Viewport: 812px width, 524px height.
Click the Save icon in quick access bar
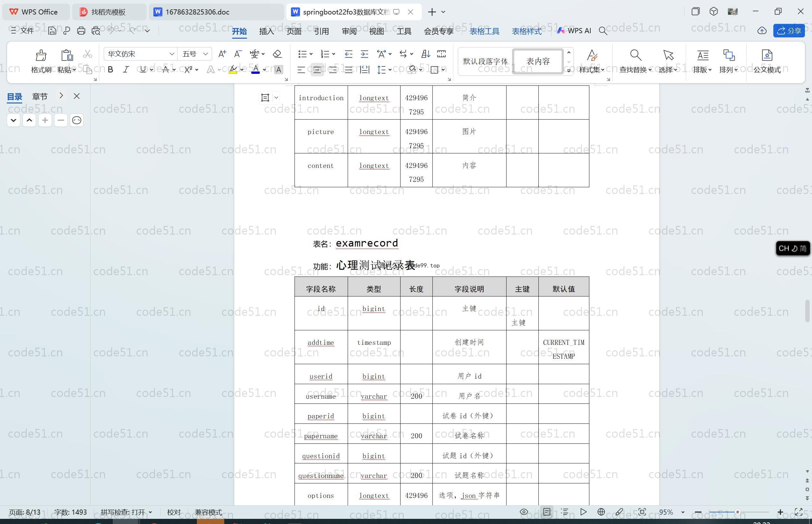click(52, 31)
